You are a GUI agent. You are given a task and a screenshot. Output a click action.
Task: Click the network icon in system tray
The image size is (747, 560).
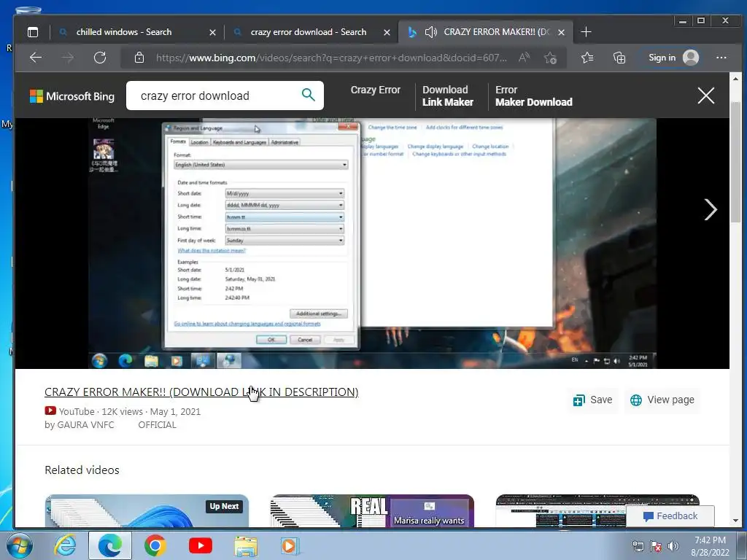(638, 546)
